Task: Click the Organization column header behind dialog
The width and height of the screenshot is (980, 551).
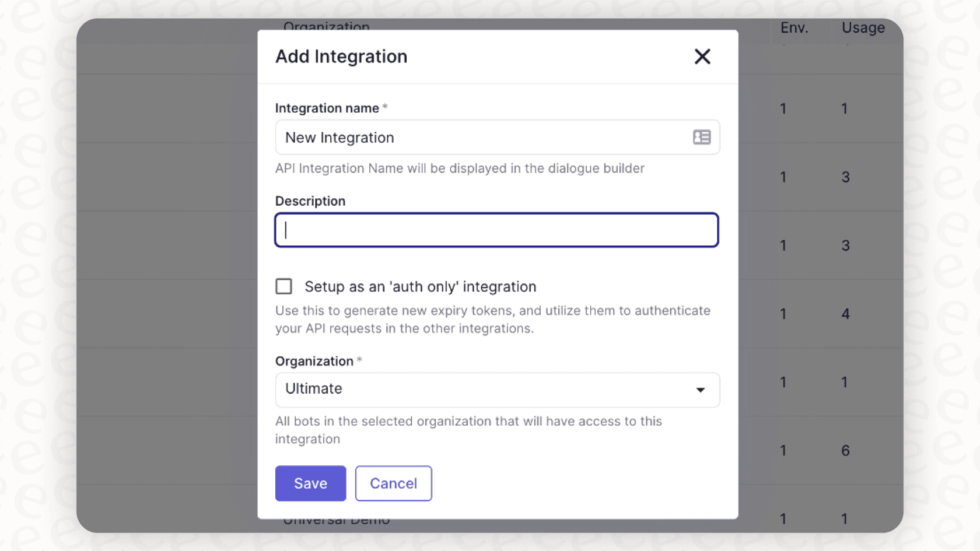Action: pos(327,26)
